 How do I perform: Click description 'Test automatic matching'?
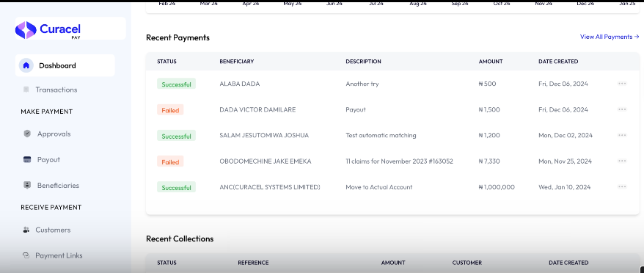(381, 135)
